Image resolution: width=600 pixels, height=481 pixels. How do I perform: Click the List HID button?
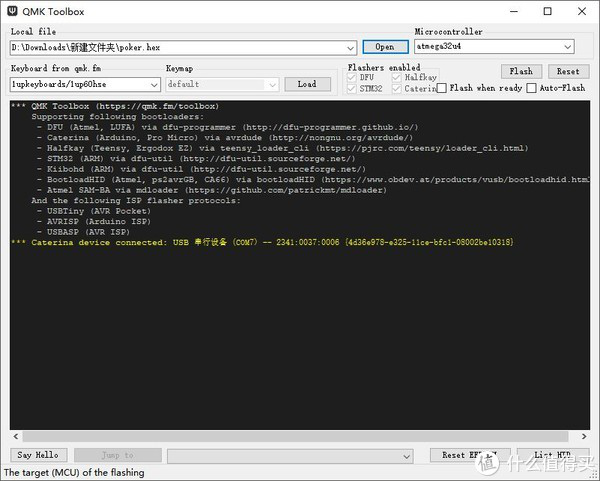[x=553, y=455]
